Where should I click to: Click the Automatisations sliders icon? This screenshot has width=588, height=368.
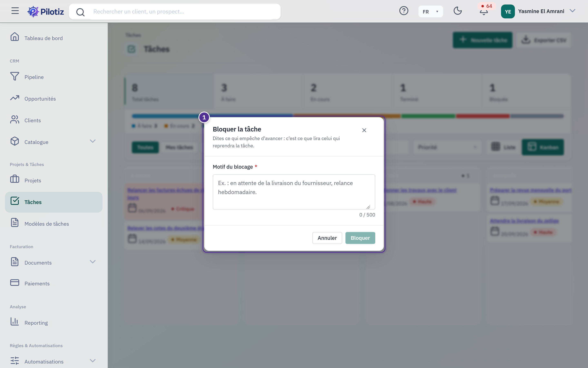pos(14,361)
